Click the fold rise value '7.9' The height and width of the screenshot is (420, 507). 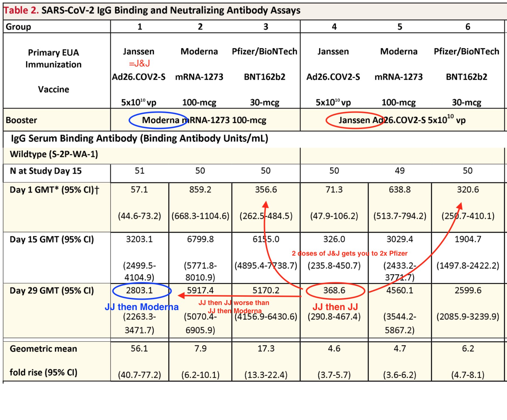click(200, 348)
